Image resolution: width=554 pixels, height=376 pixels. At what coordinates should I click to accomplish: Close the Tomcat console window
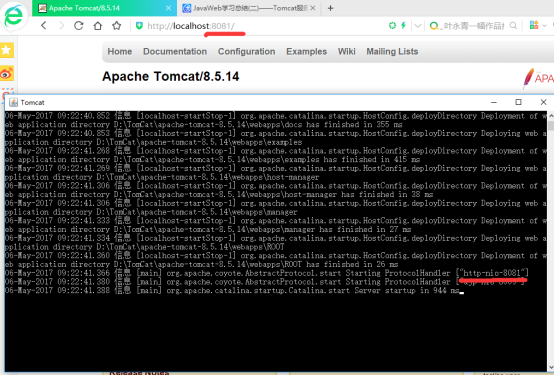click(x=543, y=102)
